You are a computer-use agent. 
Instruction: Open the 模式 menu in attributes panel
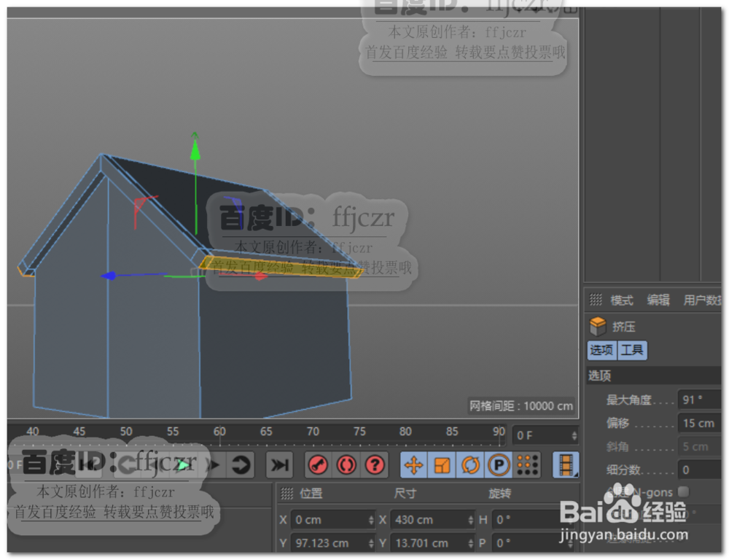622,300
